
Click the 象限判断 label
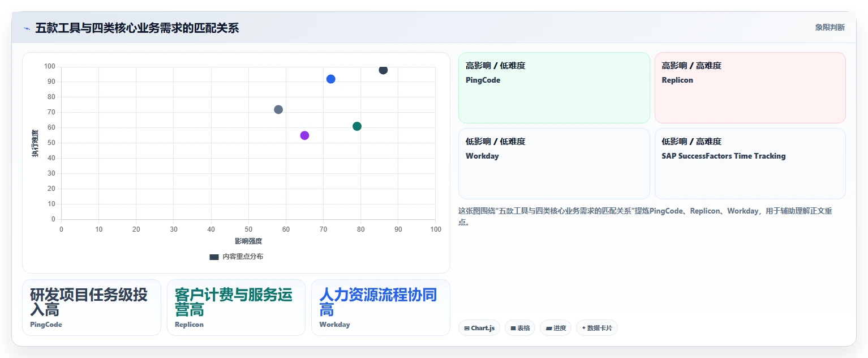(x=830, y=27)
